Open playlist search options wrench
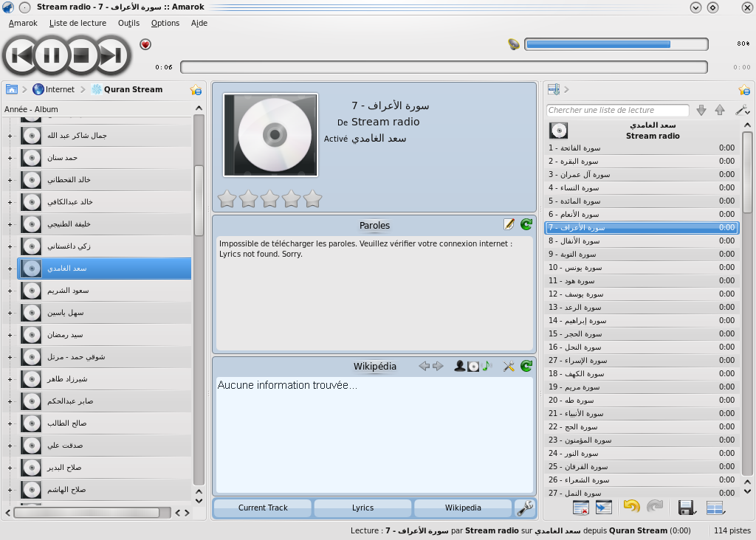 point(742,111)
